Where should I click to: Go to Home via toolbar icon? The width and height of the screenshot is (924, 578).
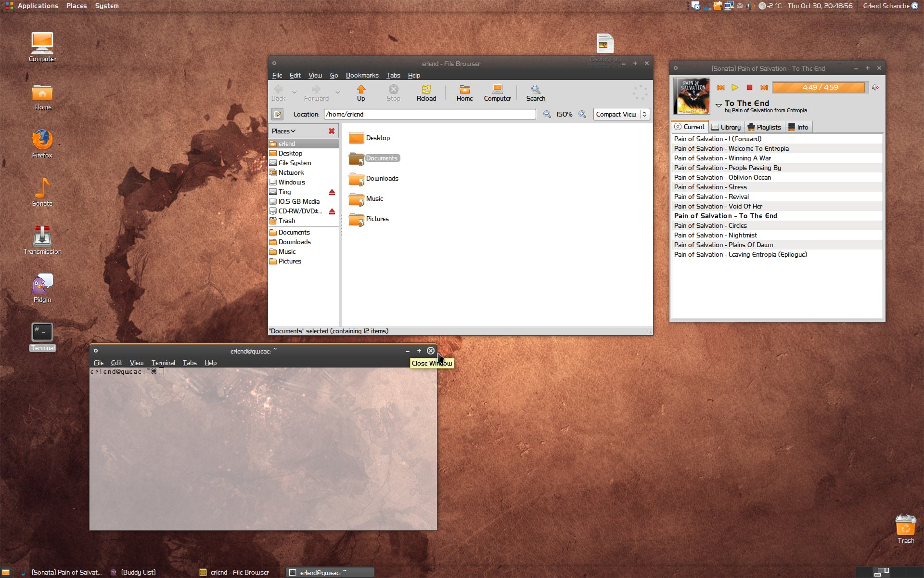click(464, 93)
